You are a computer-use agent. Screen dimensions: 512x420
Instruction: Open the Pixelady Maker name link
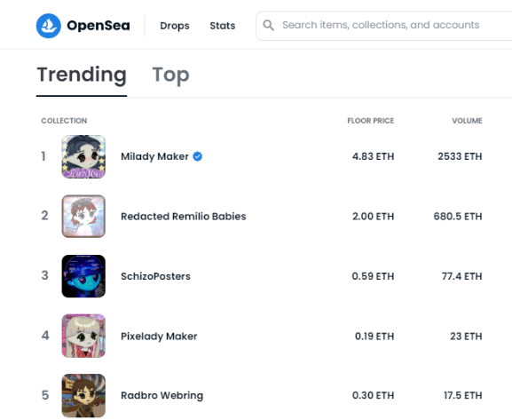tap(159, 336)
